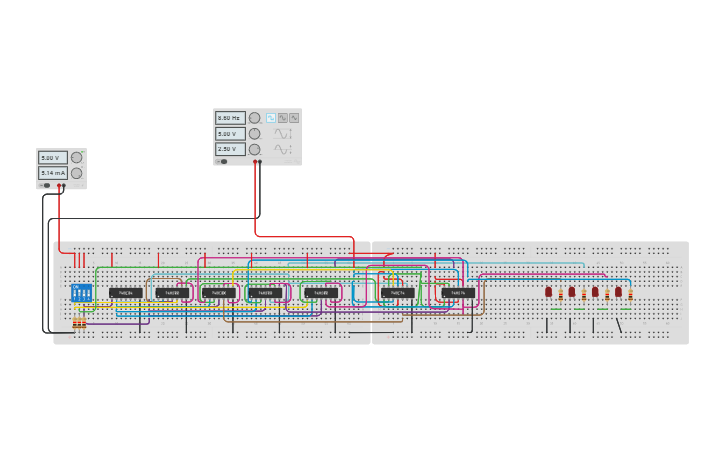Click the power supply voltage knob
The height and width of the screenshot is (453, 725).
click(76, 157)
